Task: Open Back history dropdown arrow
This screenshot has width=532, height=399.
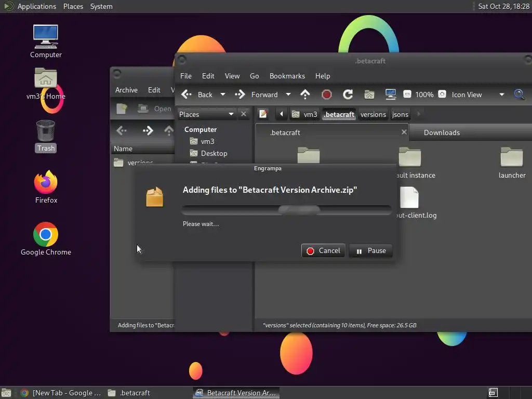Action: coord(222,95)
